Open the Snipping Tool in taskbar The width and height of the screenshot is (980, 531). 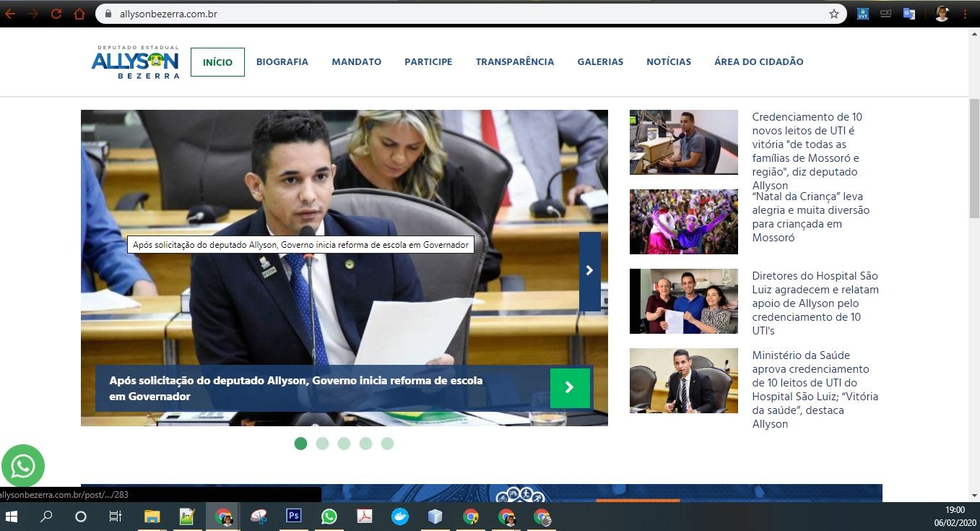click(259, 517)
